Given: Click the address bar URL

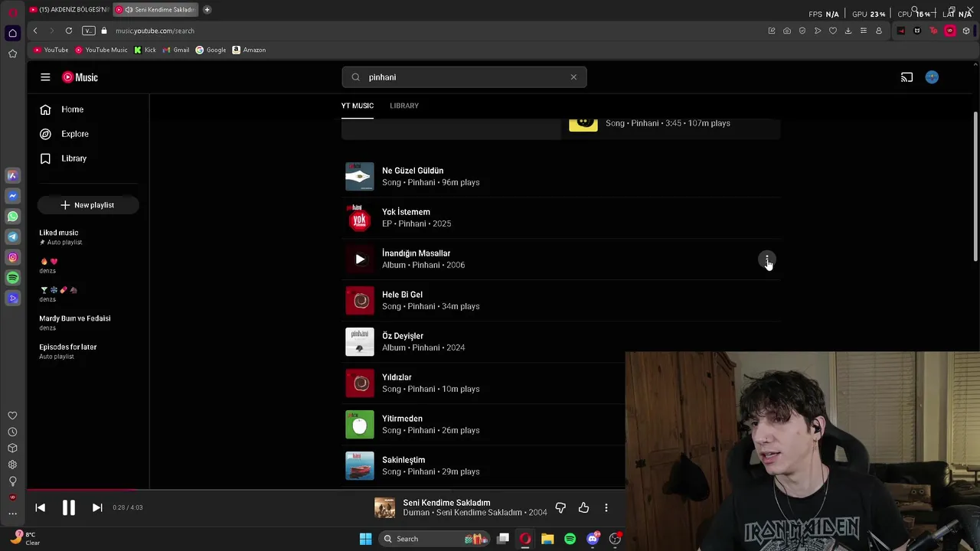Looking at the screenshot, I should (x=155, y=31).
